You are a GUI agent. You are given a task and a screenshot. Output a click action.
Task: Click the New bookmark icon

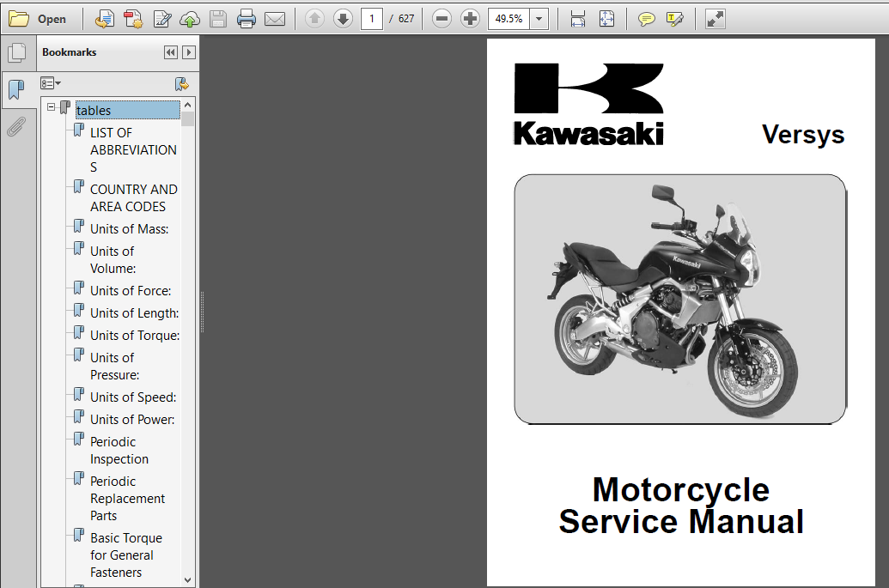coord(182,84)
